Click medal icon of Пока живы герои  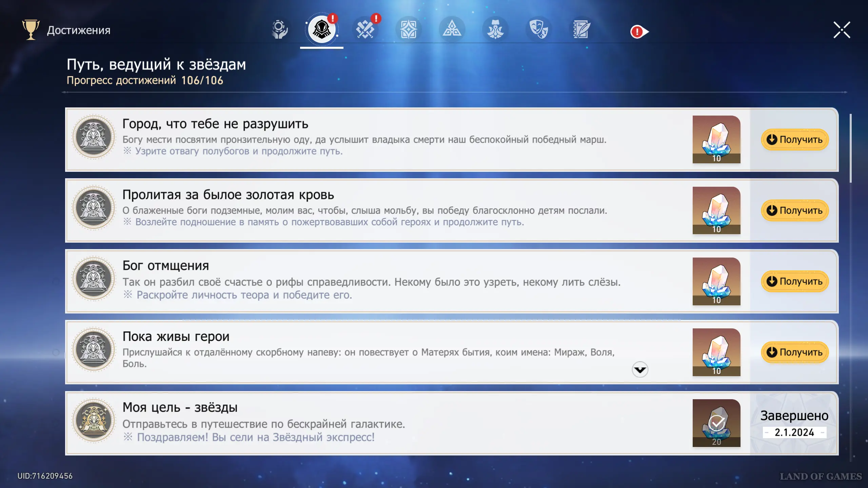pyautogui.click(x=94, y=349)
